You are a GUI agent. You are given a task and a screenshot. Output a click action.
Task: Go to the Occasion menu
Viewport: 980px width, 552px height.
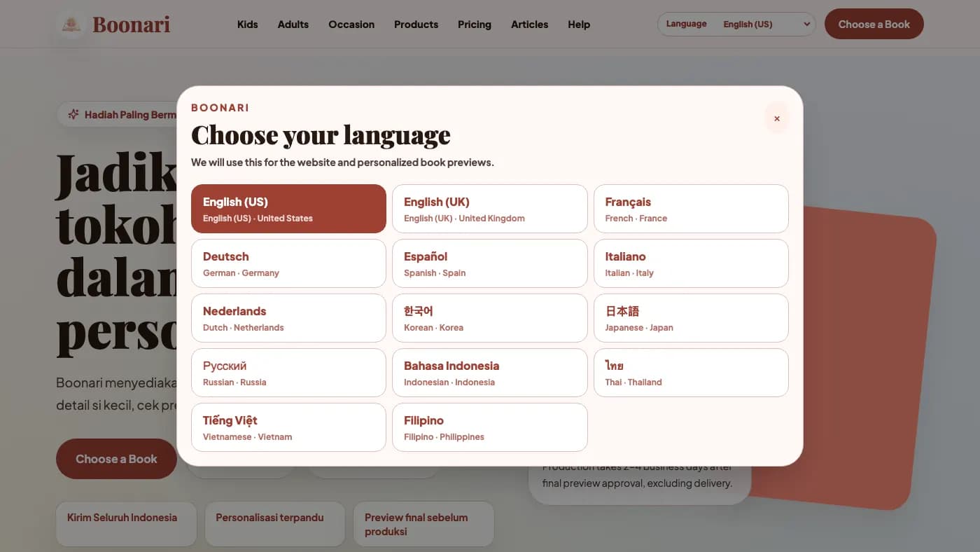click(351, 25)
